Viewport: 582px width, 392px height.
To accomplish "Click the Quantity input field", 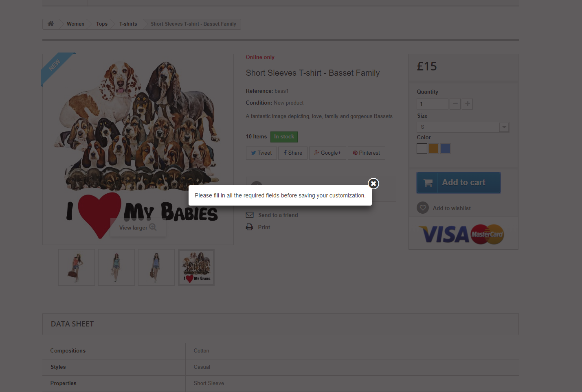I will 433,104.
